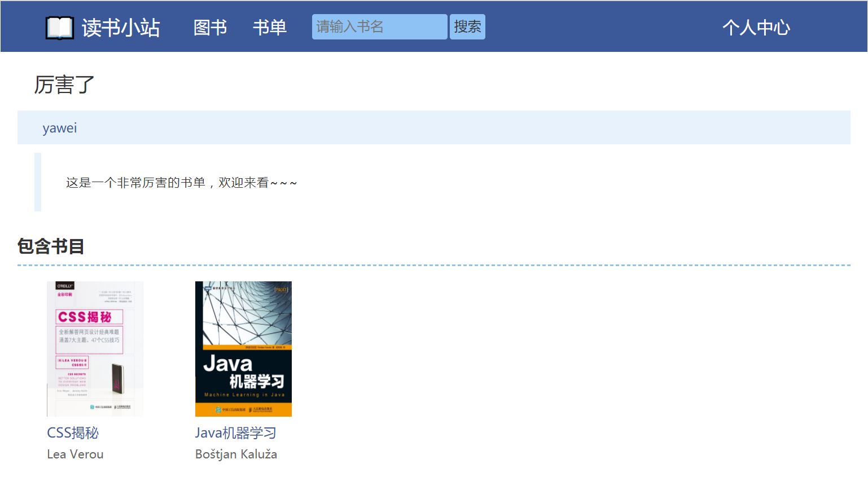Click the Java机器学习 book cover
Screen dimensions: 868x499
tap(243, 349)
